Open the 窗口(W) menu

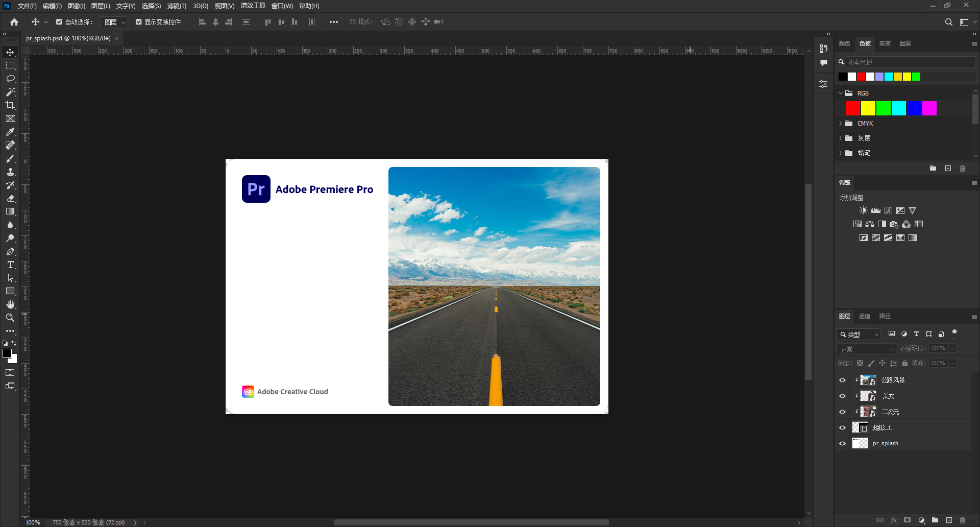pos(282,6)
